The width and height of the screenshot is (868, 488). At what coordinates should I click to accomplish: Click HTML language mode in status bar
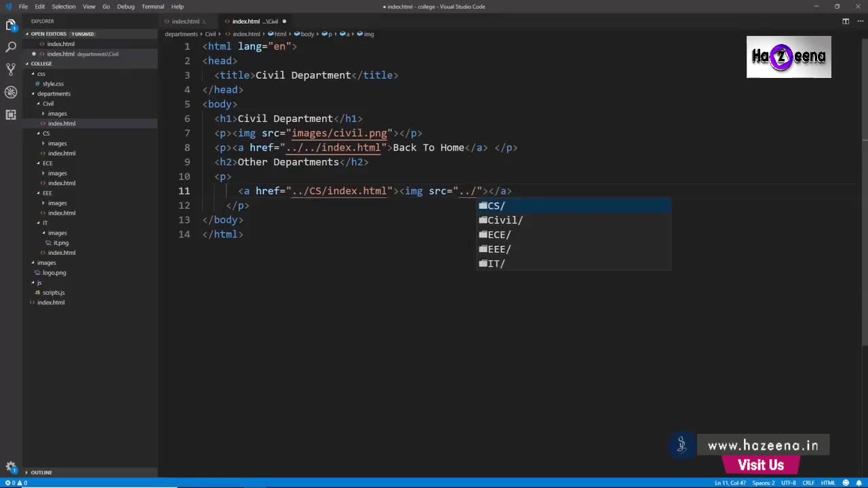click(x=828, y=483)
